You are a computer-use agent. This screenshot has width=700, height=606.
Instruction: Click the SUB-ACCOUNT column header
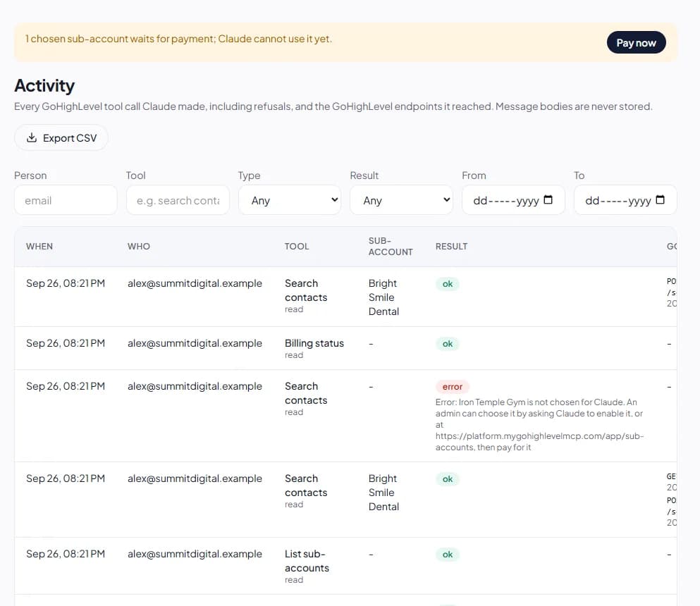point(391,247)
